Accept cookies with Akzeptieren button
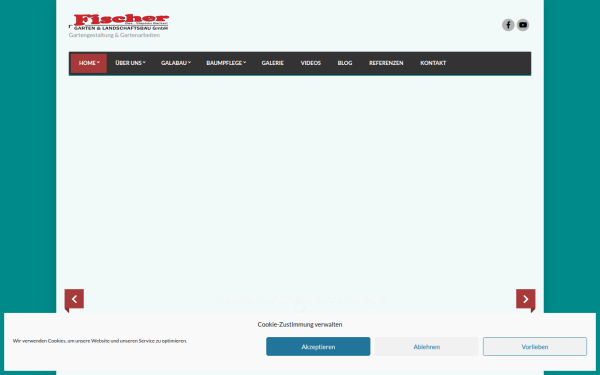Screen dimensions: 600x375 coord(318,347)
